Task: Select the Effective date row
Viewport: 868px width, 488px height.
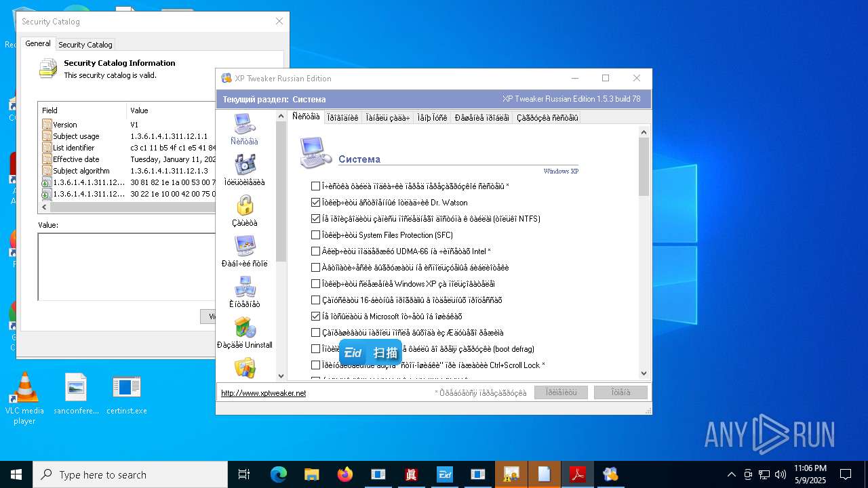Action: (x=127, y=159)
